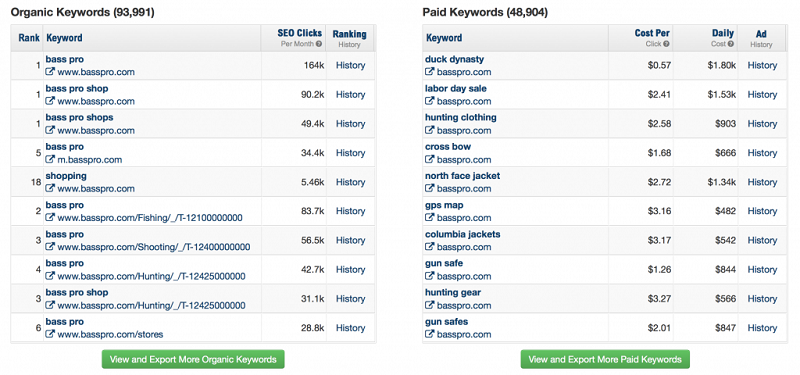The height and width of the screenshot is (375, 800).
Task: Click View and Export More Organic Keywords
Action: 193,359
